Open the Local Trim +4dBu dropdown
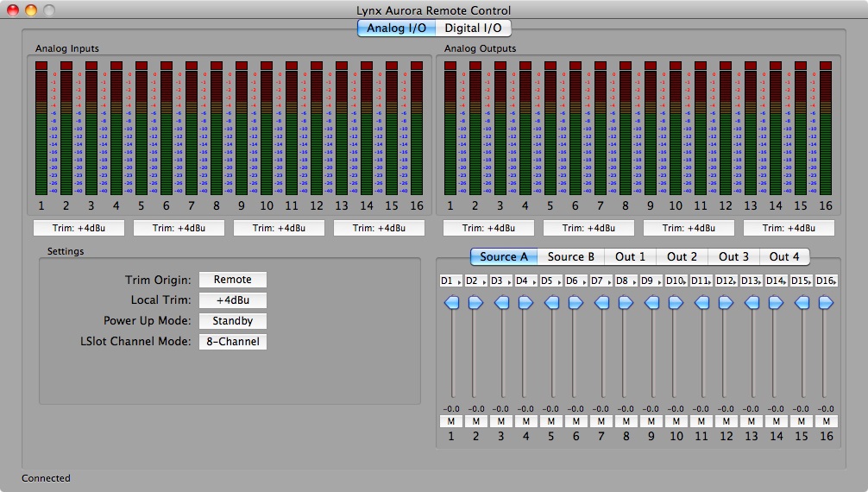Viewport: 868px width, 492px height. 232,300
